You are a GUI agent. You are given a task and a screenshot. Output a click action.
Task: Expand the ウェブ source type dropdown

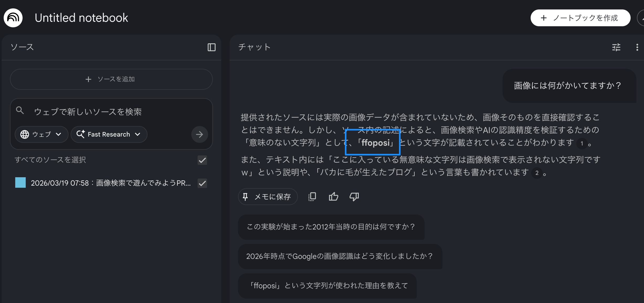(x=41, y=134)
